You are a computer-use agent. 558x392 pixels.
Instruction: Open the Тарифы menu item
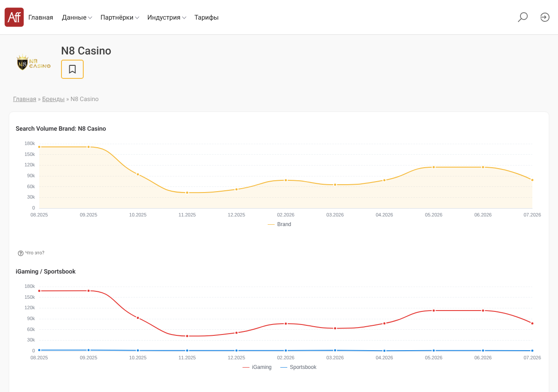(x=206, y=17)
